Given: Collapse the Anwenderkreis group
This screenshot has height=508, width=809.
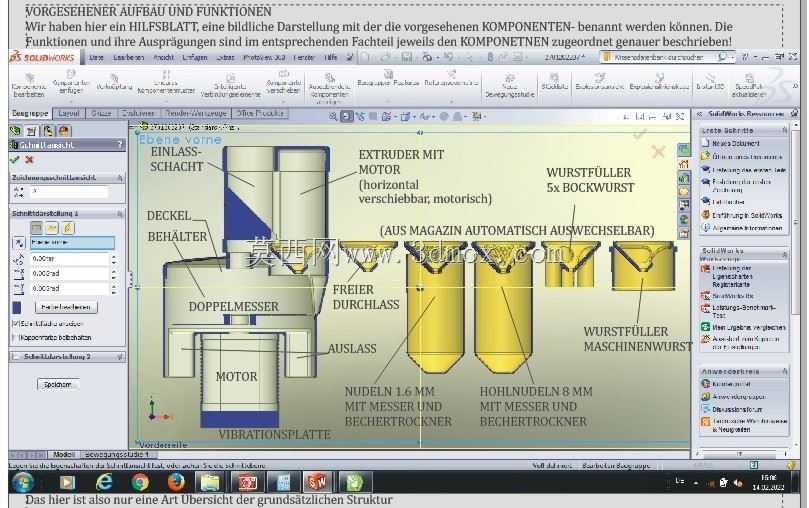Looking at the screenshot, I should point(785,371).
